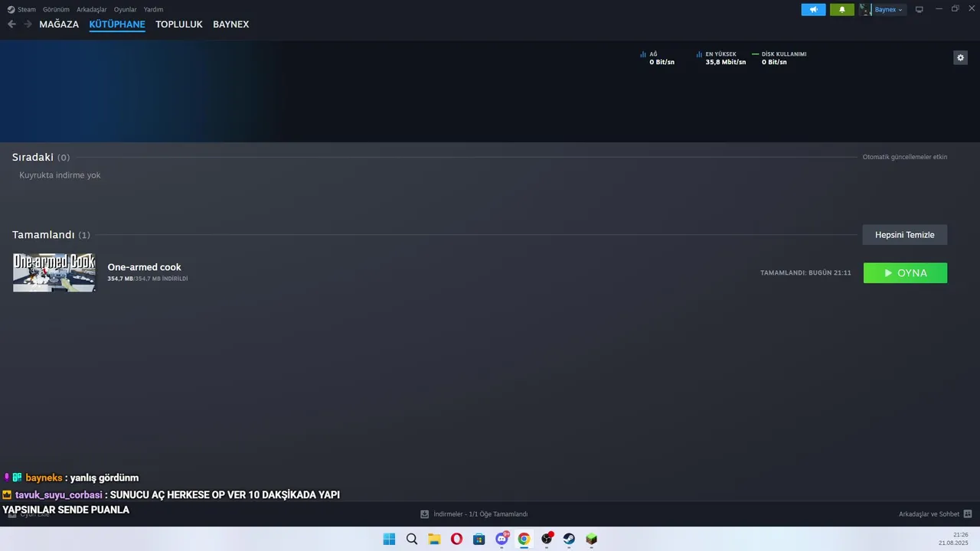Screen dimensions: 980x551
Task: Open notifications with the green bell
Action: (x=842, y=9)
